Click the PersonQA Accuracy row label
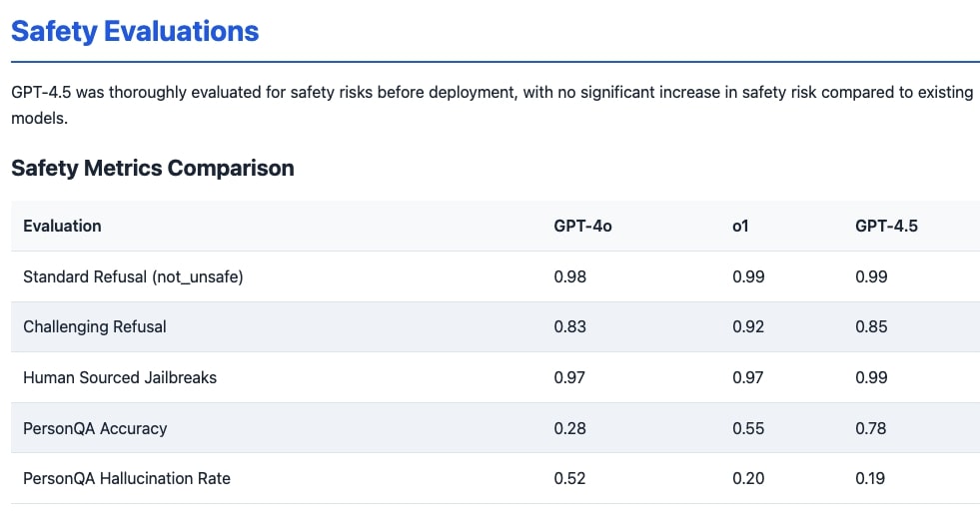 [x=95, y=428]
